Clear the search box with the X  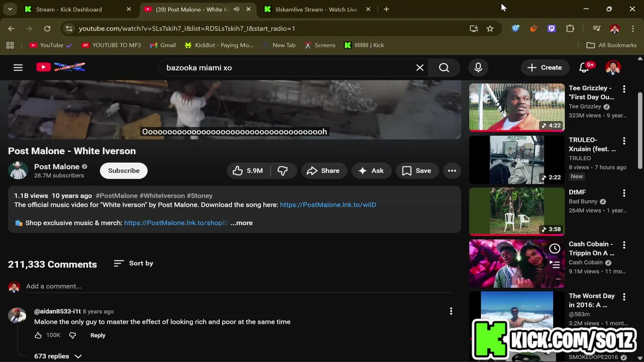tap(420, 67)
